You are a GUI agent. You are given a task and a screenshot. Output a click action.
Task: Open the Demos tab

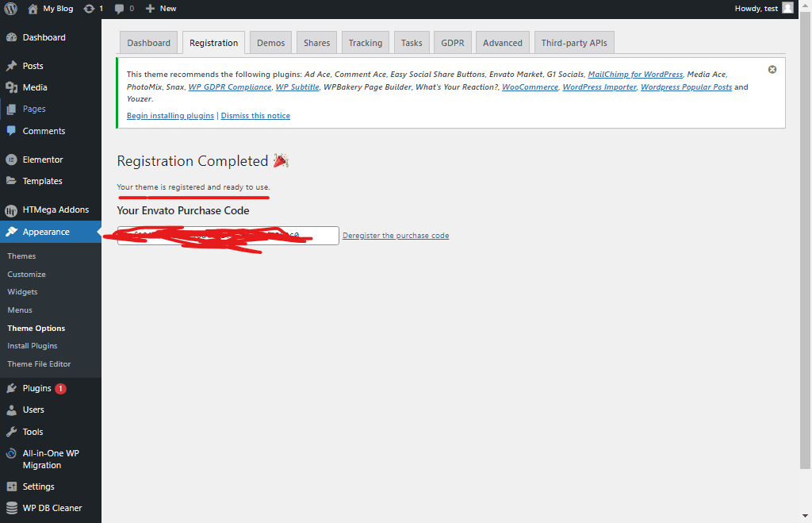tap(271, 43)
